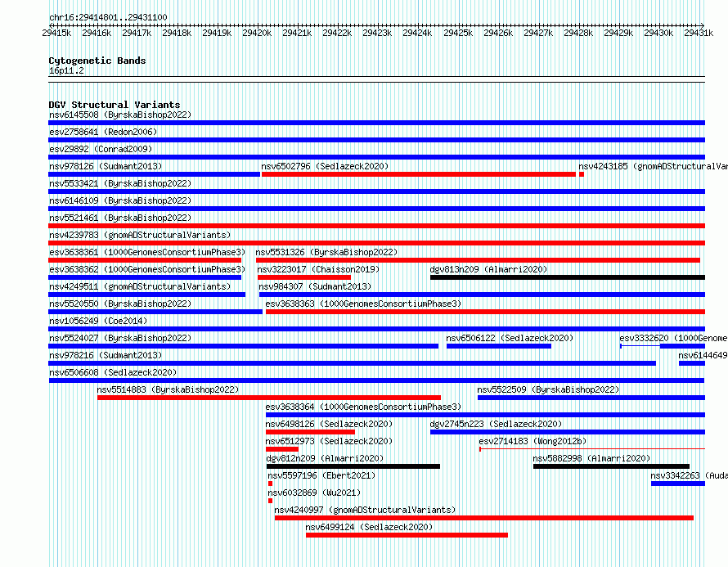728x567 pixels.
Task: Select the nsv984307 (Sudmant2013) label
Action: [x=315, y=286]
